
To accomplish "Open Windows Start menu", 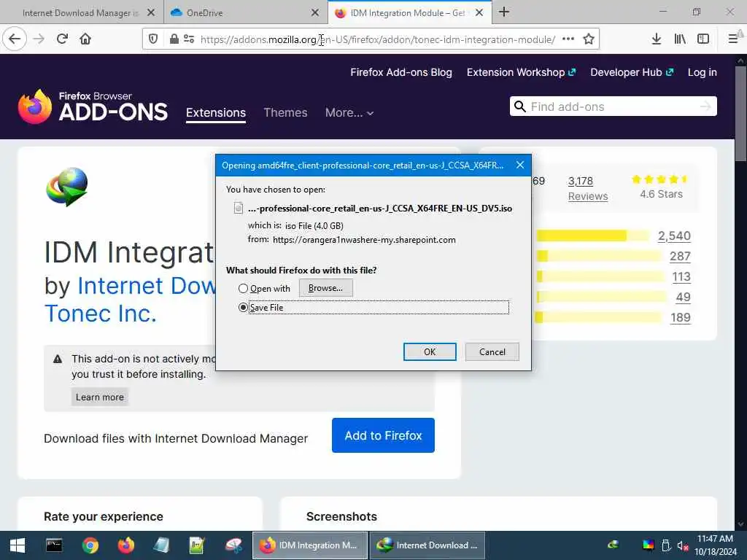I will [18, 545].
